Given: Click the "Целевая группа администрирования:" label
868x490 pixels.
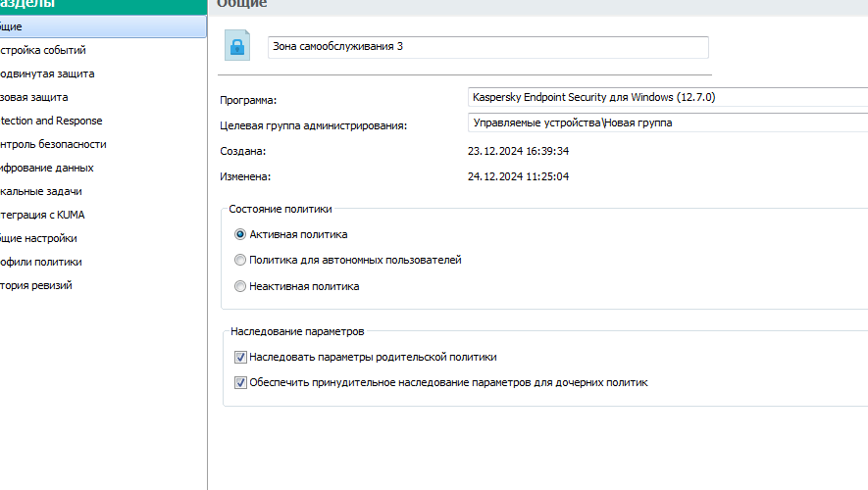Looking at the screenshot, I should pos(313,125).
